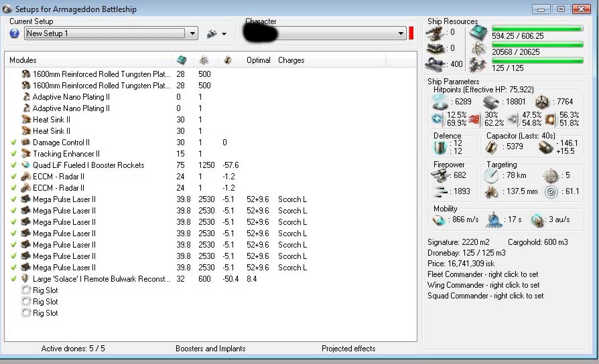This screenshot has width=599, height=364.
Task: Click EM resistance icon
Action: click(x=438, y=119)
